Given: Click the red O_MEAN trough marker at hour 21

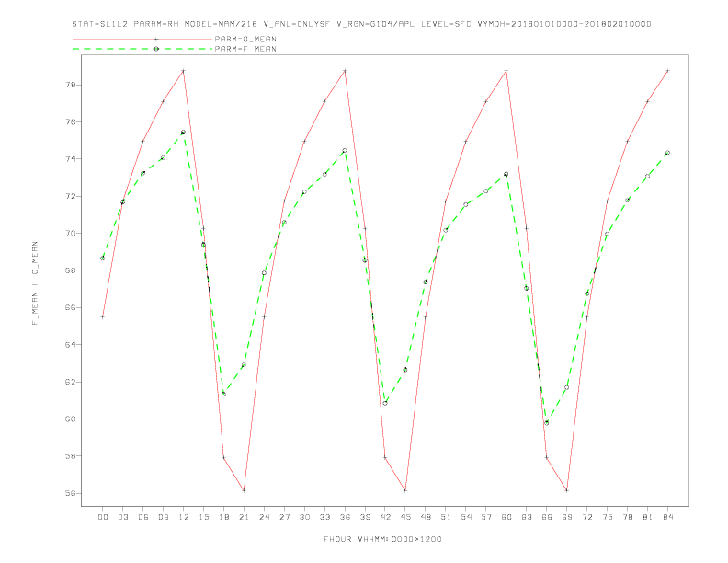Looking at the screenshot, I should [244, 490].
